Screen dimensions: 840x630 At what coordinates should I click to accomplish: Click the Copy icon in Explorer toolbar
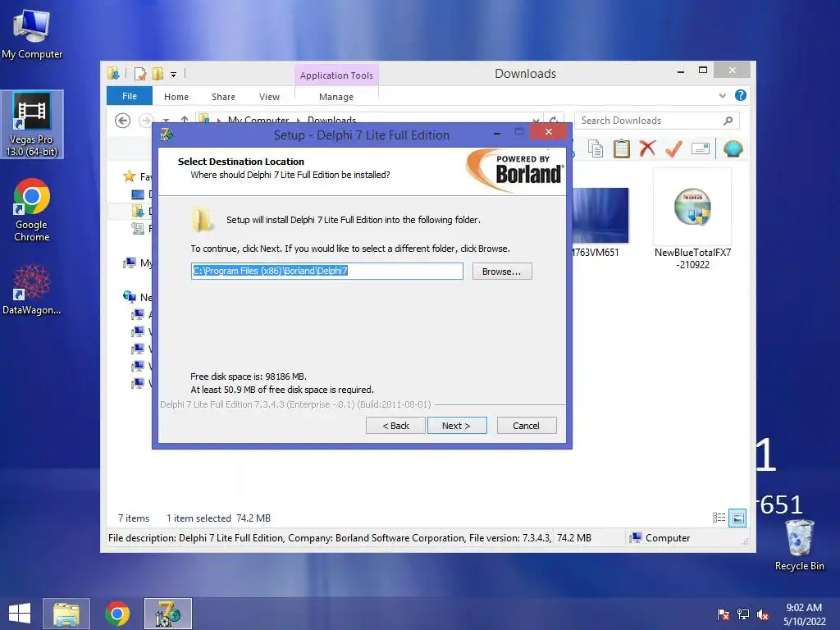(x=596, y=148)
